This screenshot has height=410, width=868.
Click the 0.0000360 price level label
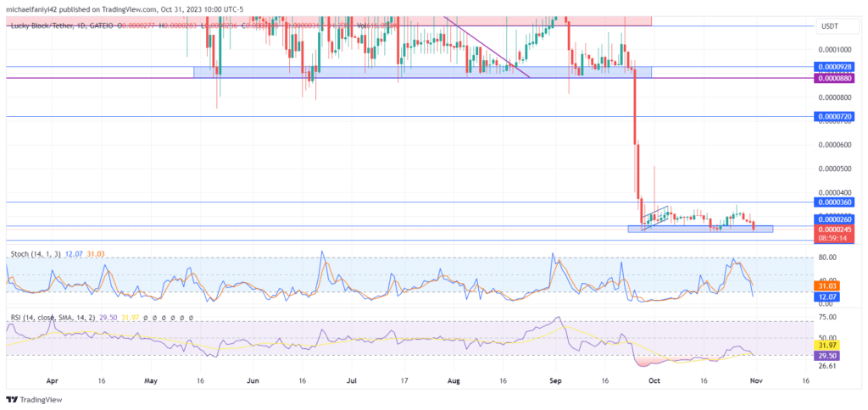[x=834, y=202]
